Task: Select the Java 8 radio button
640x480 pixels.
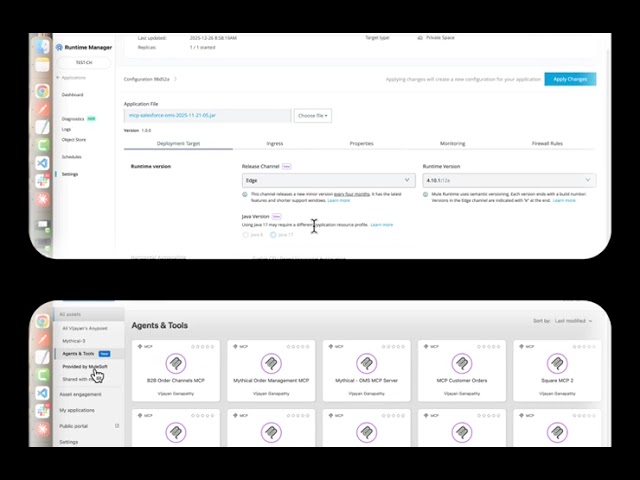Action: [x=245, y=235]
